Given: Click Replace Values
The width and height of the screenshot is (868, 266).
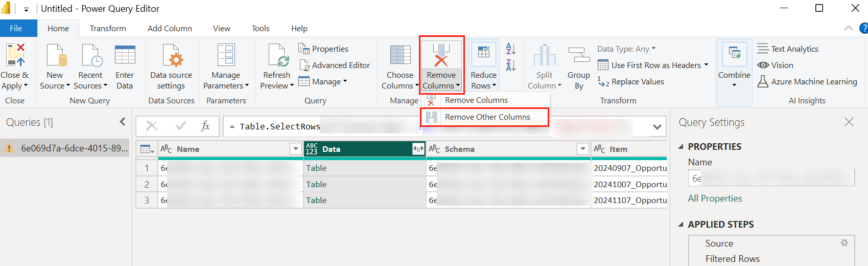Looking at the screenshot, I should [x=631, y=82].
